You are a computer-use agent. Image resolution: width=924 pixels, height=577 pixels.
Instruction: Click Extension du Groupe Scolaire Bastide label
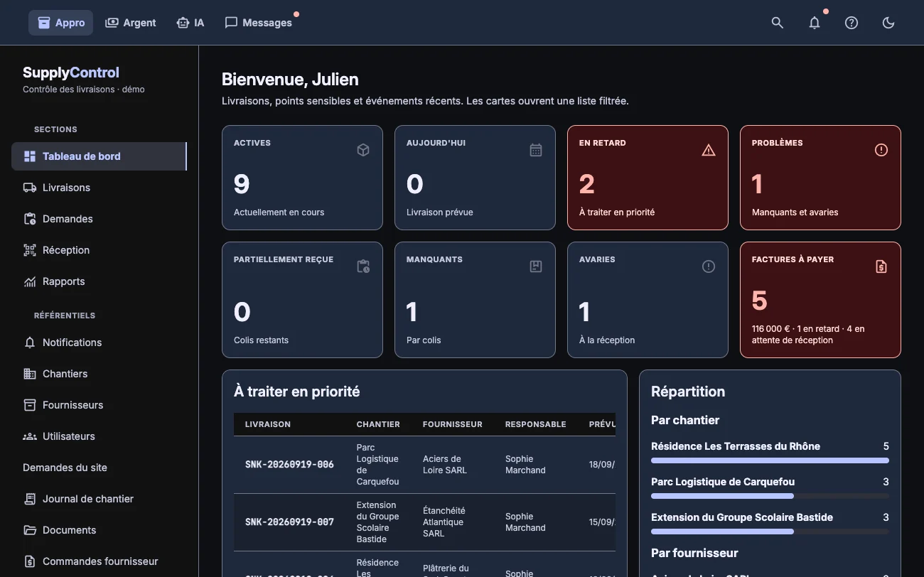point(742,517)
